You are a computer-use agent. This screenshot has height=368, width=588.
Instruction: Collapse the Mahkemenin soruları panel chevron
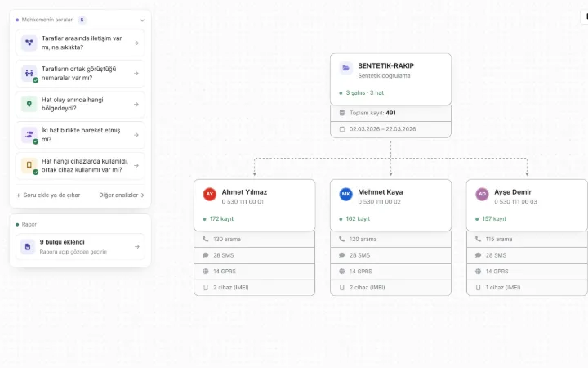[x=142, y=20]
